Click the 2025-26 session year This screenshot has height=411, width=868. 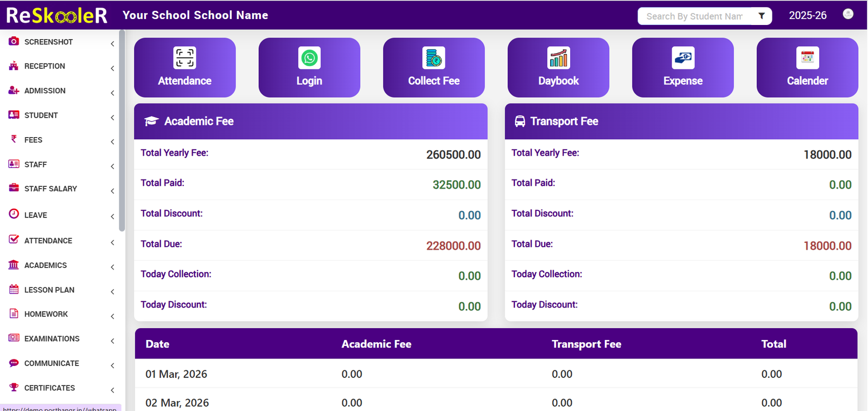point(807,16)
